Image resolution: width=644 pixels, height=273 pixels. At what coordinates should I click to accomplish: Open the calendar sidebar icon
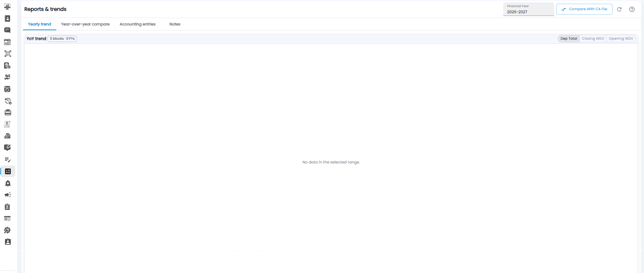coord(7,42)
